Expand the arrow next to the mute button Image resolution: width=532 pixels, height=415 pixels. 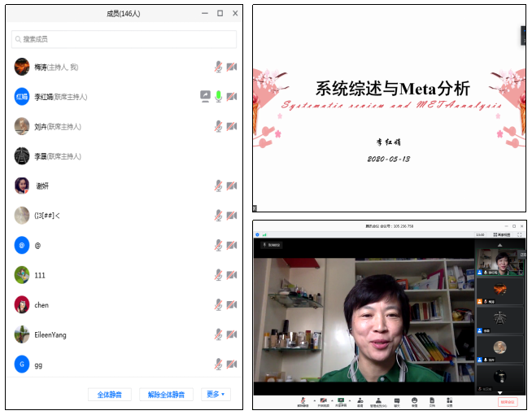pyautogui.click(x=314, y=401)
